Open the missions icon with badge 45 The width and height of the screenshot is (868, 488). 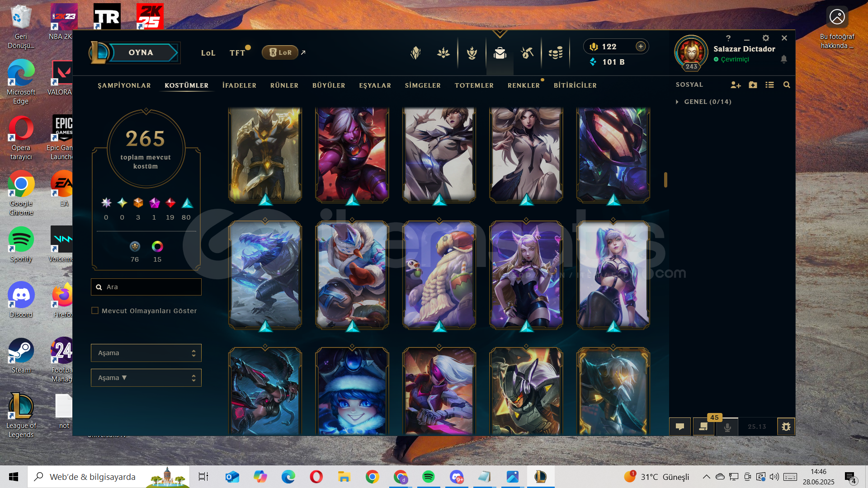pyautogui.click(x=703, y=427)
